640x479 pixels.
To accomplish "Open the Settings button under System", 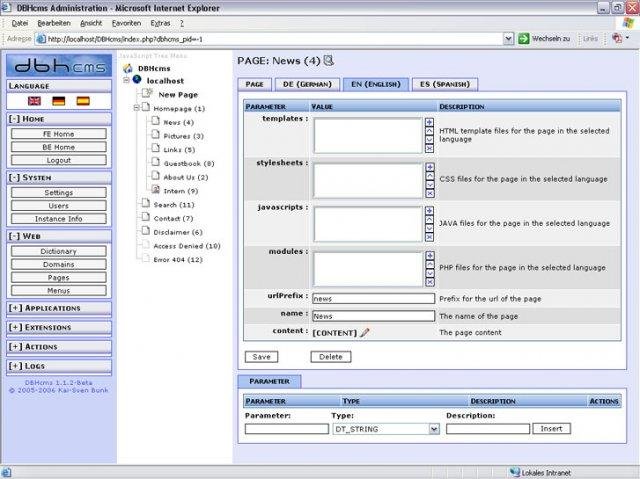I will click(59, 193).
